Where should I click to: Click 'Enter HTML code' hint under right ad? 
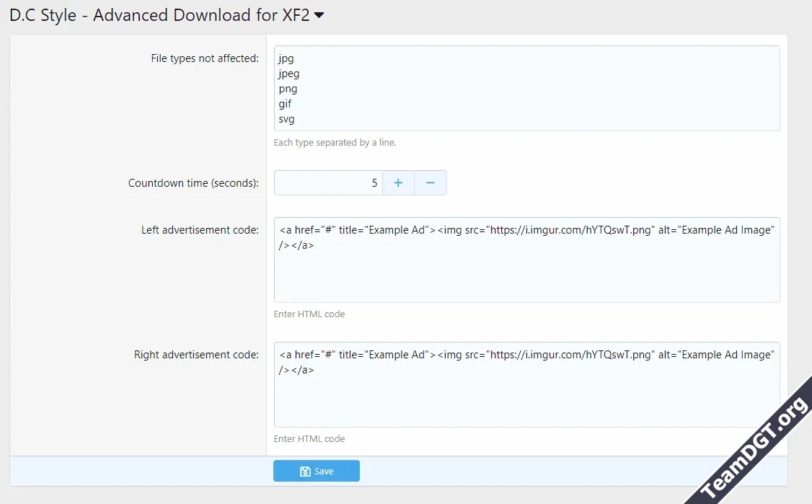[x=309, y=439]
